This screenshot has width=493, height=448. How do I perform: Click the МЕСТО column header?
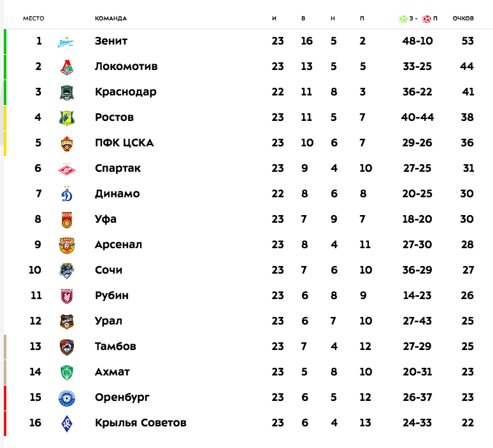point(34,18)
